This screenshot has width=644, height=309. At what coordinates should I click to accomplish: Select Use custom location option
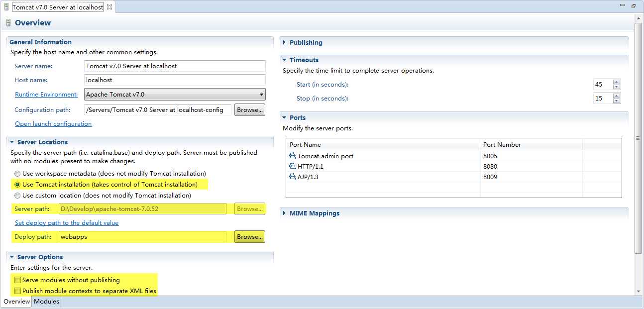[17, 196]
